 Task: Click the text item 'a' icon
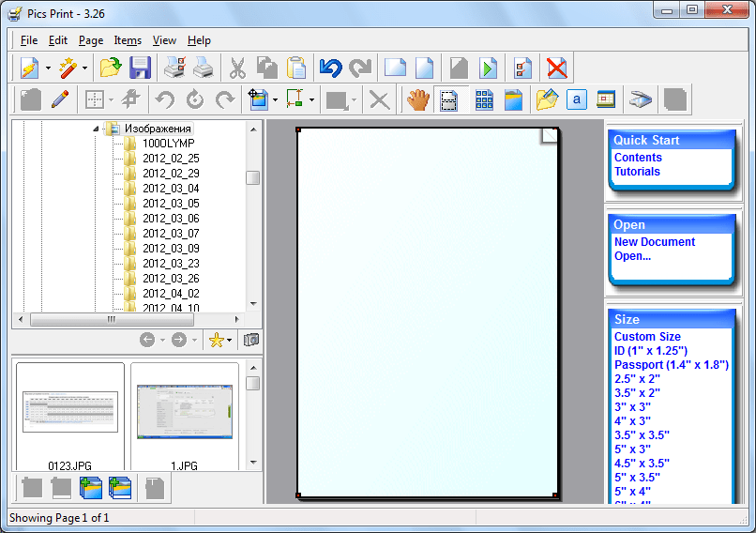577,99
